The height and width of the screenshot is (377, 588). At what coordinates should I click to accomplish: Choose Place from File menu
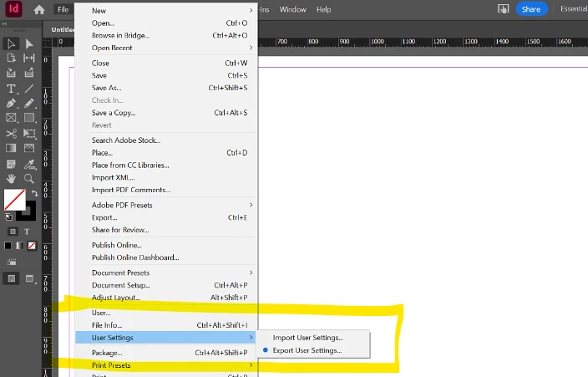[166, 153]
